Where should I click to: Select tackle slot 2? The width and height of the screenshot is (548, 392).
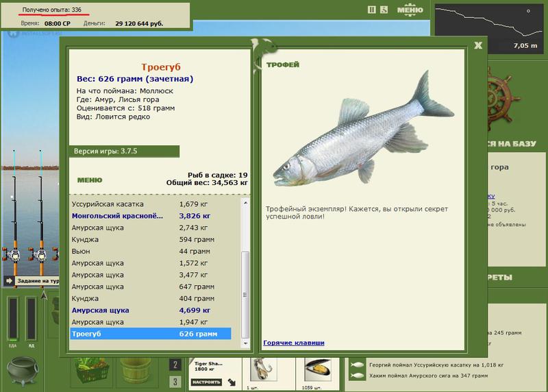click(175, 365)
